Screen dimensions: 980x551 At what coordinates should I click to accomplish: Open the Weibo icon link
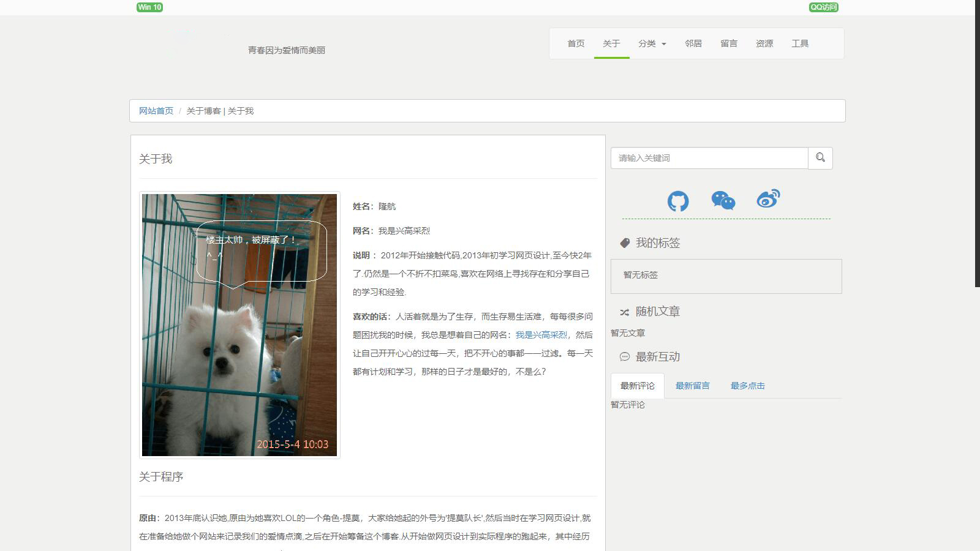tap(768, 199)
